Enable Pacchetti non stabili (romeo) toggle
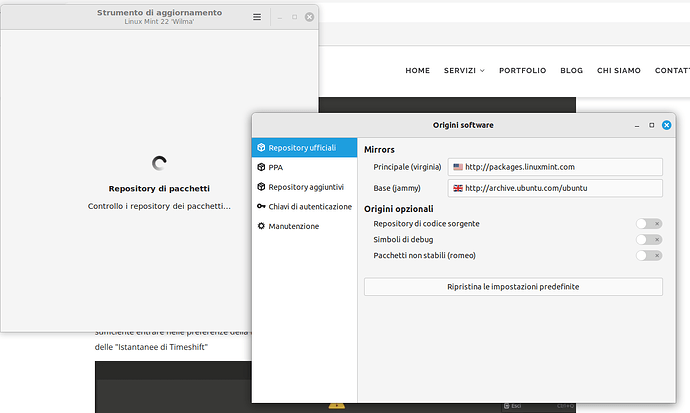This screenshot has width=690, height=413. tap(649, 256)
